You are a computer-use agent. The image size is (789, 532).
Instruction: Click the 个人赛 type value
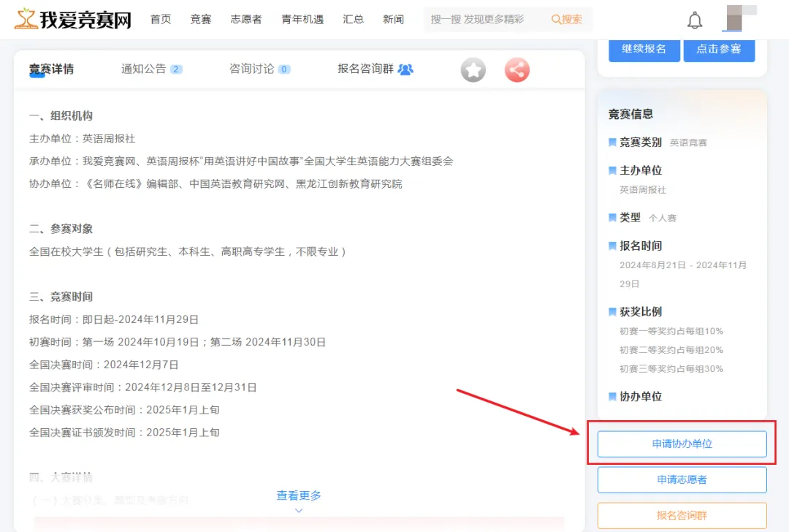tap(662, 218)
